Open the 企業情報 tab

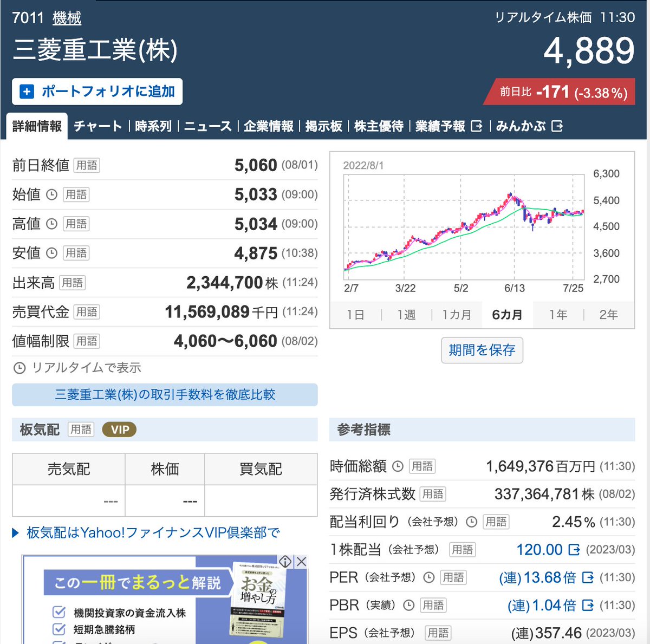click(268, 126)
